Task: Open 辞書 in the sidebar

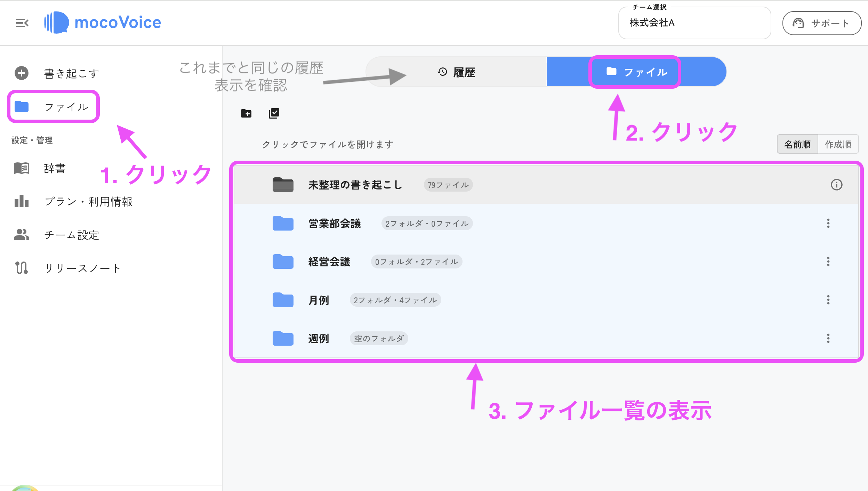Action: click(55, 169)
